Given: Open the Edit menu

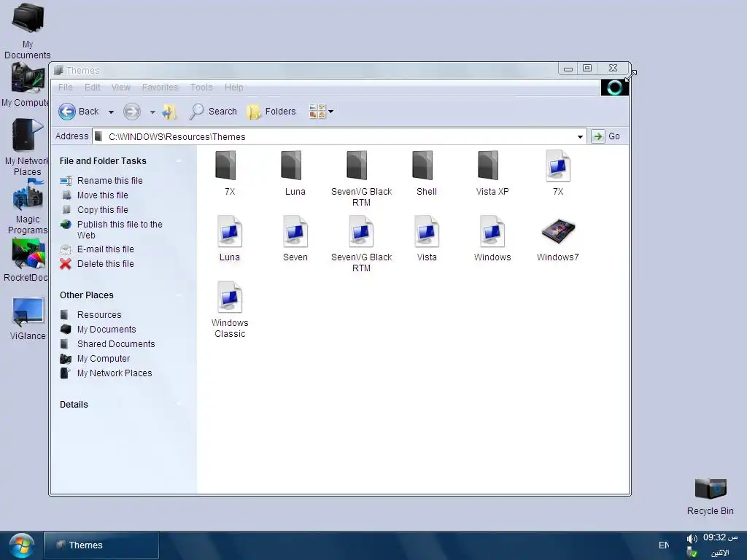Looking at the screenshot, I should (x=93, y=87).
